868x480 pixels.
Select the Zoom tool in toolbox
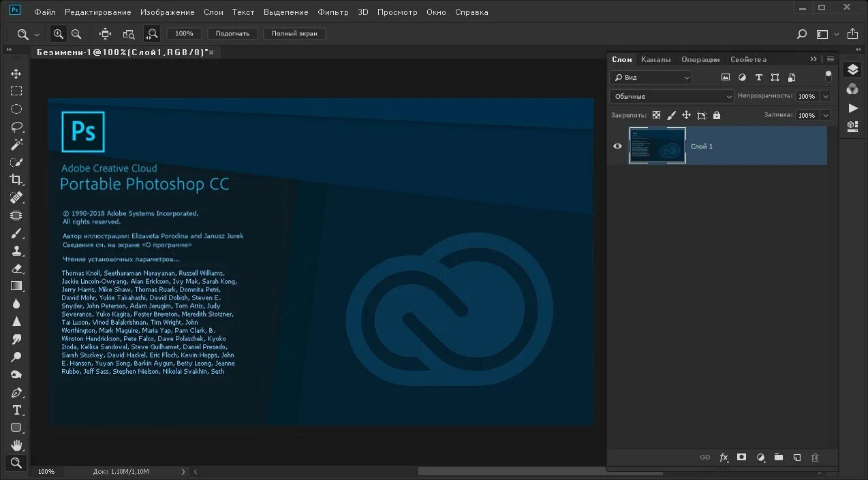tap(16, 463)
